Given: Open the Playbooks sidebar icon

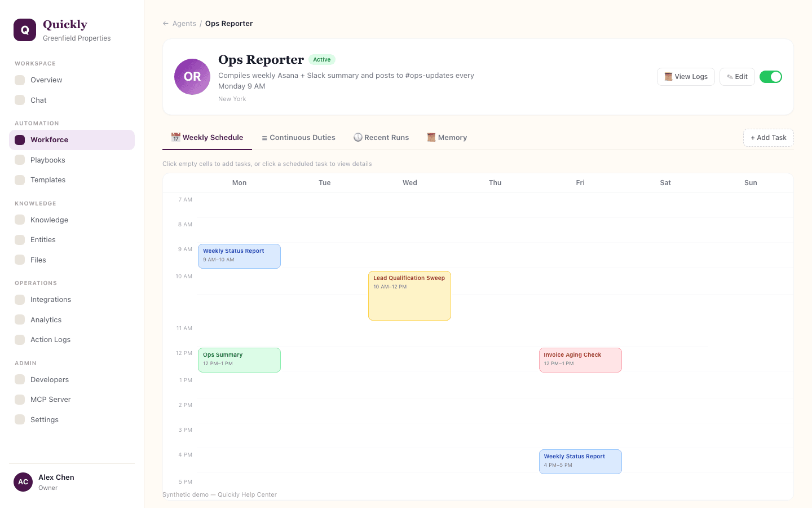Looking at the screenshot, I should point(20,160).
